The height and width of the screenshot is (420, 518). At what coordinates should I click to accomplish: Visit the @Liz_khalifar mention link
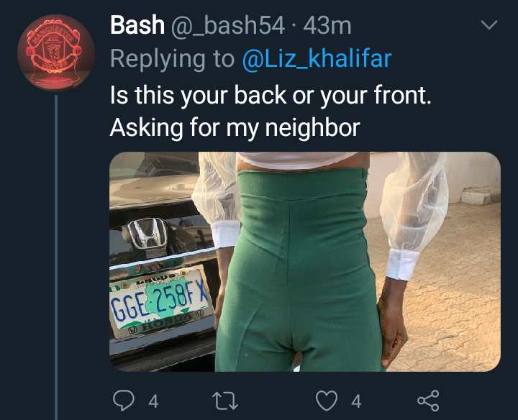pos(317,59)
